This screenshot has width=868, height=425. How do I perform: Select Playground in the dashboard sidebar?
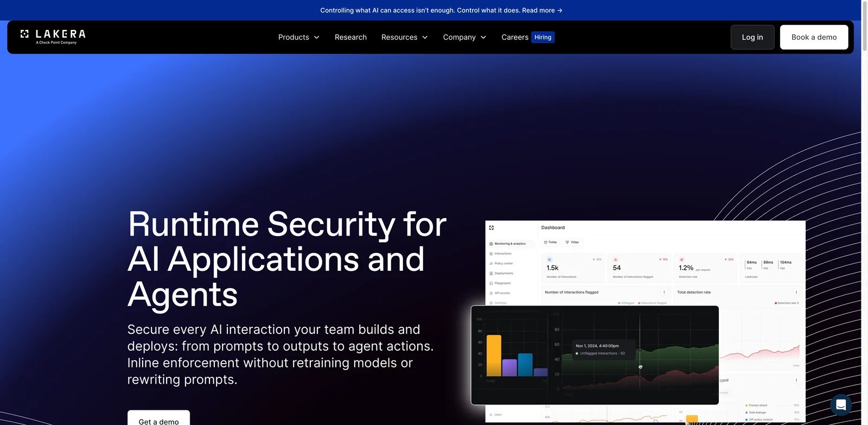point(500,283)
